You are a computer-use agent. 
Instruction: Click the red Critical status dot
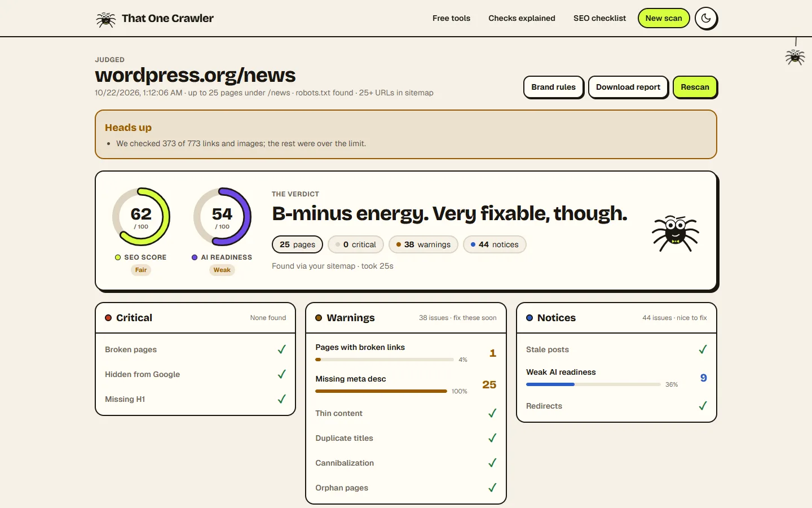point(108,318)
